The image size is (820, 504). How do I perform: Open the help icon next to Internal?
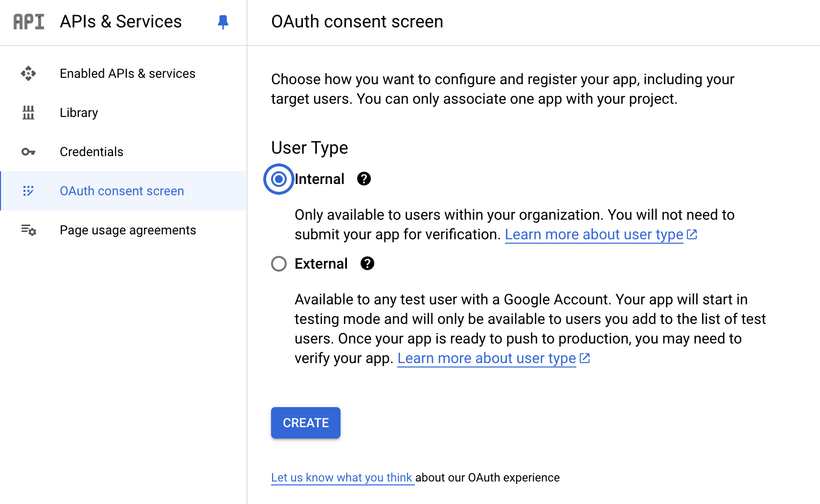point(363,179)
